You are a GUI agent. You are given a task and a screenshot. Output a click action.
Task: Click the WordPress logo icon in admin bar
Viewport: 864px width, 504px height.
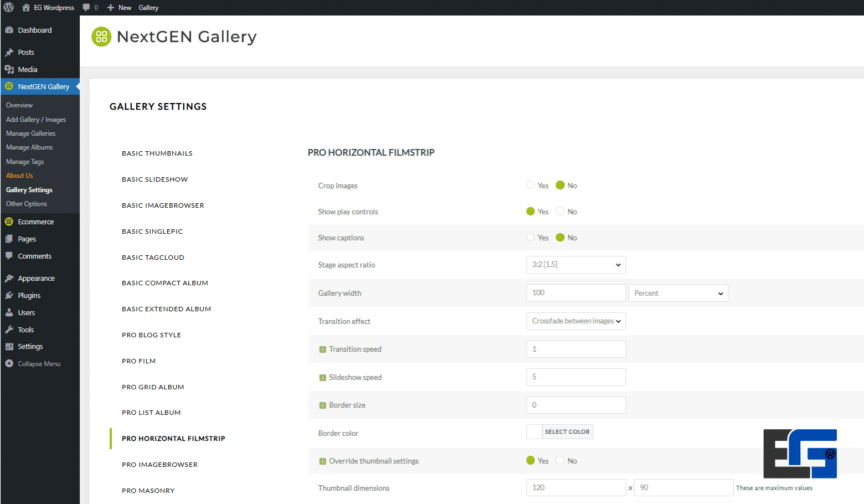point(9,7)
